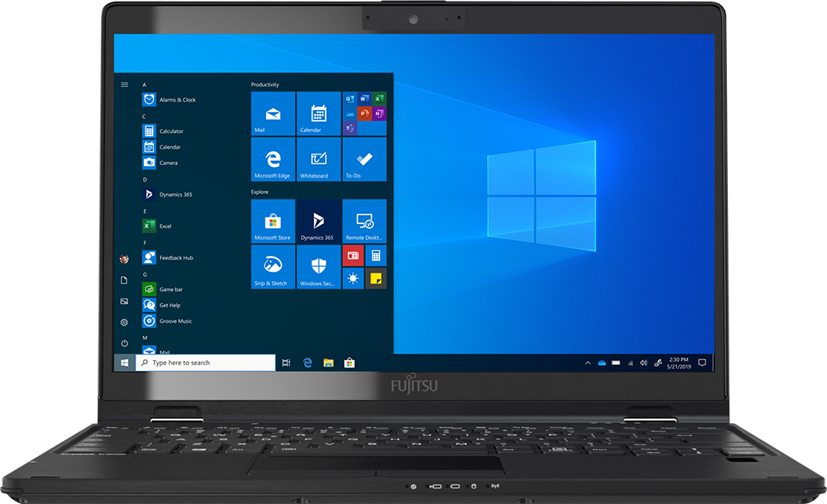Launch Calculator from the app list
This screenshot has height=504, width=827.
[163, 131]
